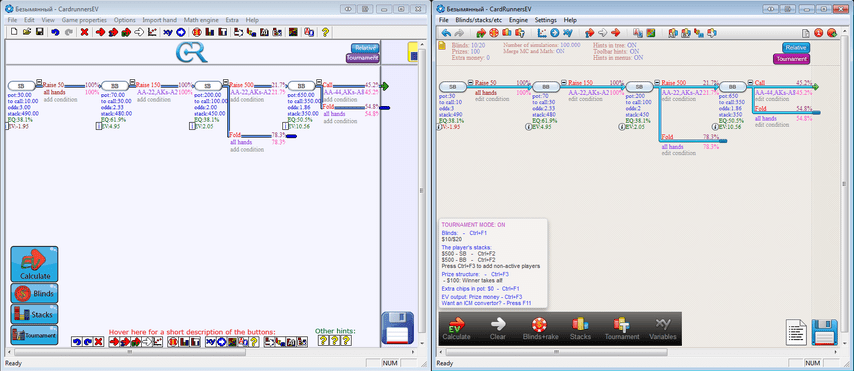Click graph axes icon in left window toolbar
The width and height of the screenshot is (854, 371).
(152, 32)
